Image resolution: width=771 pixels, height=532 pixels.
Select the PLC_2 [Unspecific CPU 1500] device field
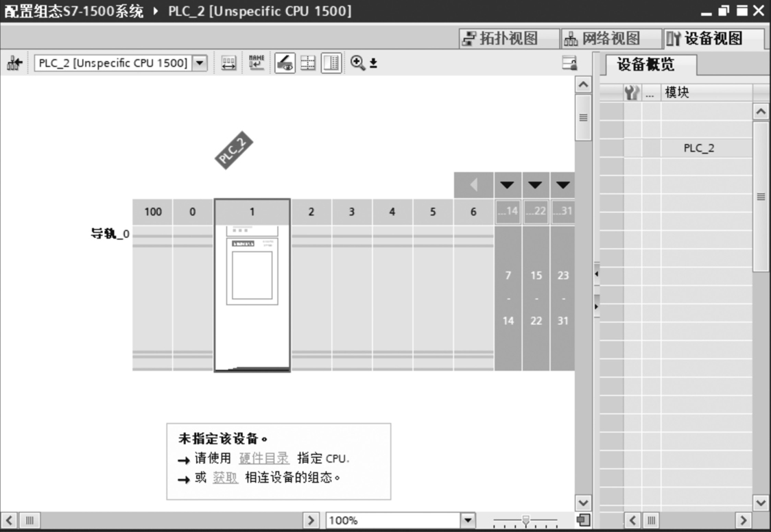113,63
